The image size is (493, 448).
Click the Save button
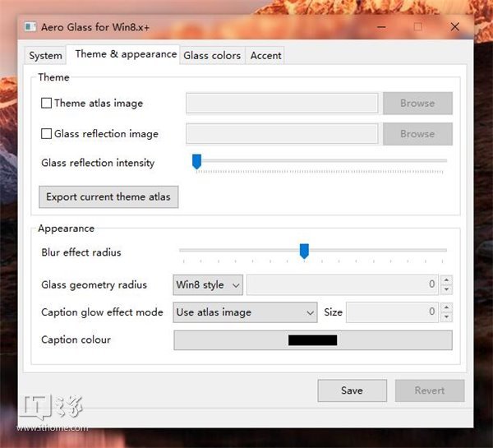[x=352, y=390]
